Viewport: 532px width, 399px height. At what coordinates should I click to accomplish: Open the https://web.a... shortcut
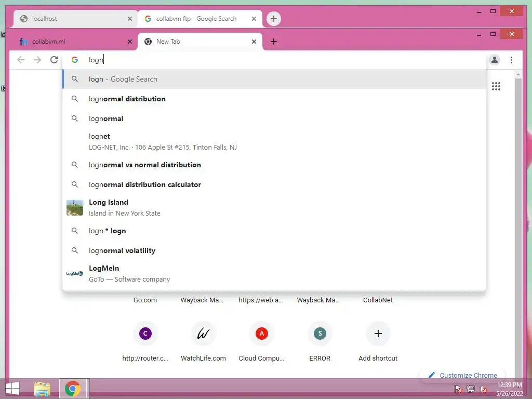click(261, 300)
